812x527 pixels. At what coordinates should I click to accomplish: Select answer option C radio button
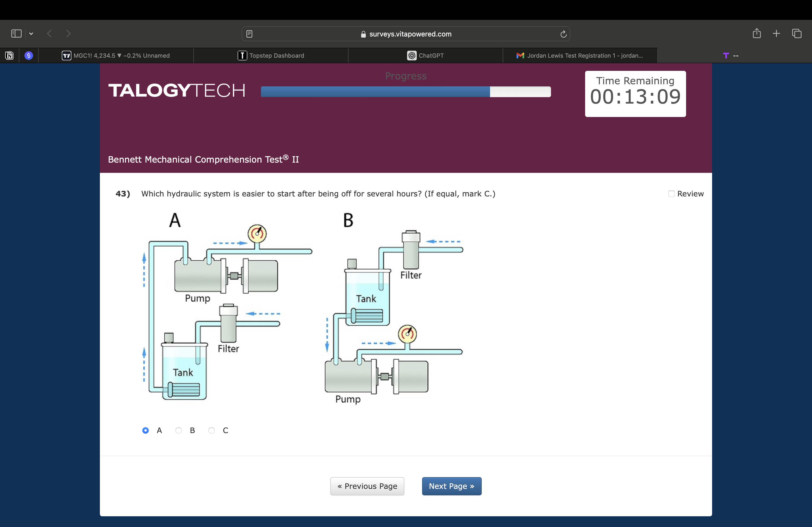[212, 430]
